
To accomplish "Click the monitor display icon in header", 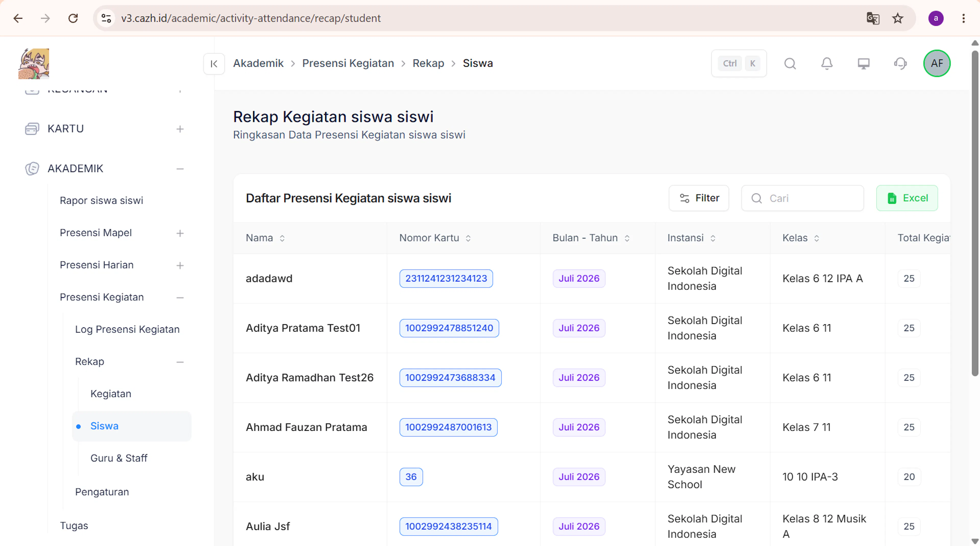I will [x=863, y=63].
